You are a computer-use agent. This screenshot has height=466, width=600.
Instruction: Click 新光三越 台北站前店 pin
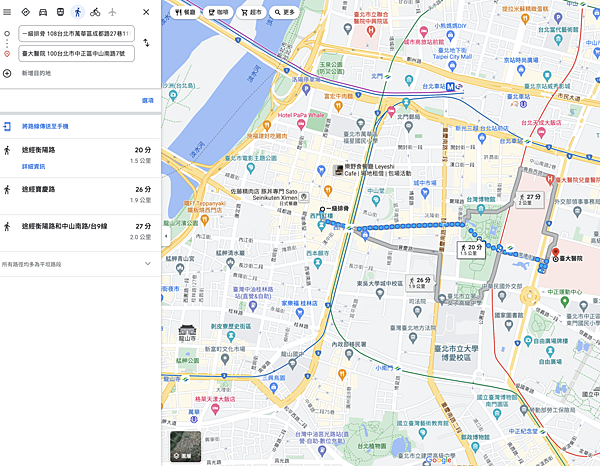click(482, 138)
